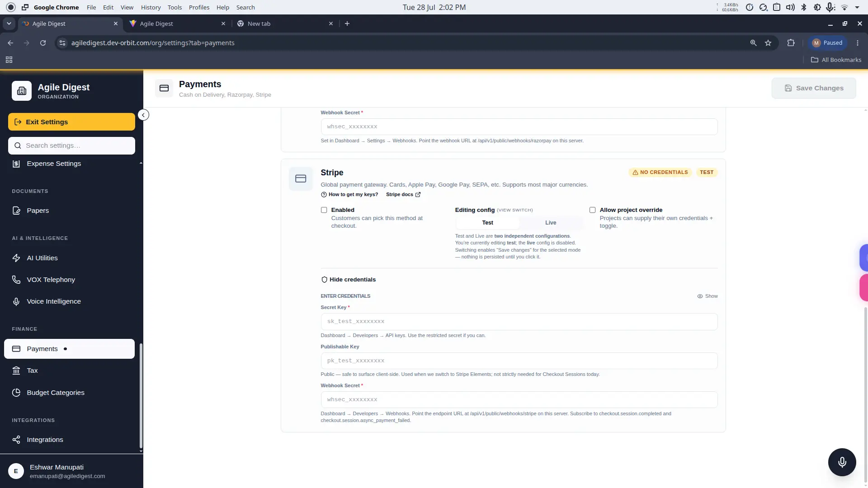Open the Chrome History menu
Screen dimensions: 868x488
tap(151, 7)
